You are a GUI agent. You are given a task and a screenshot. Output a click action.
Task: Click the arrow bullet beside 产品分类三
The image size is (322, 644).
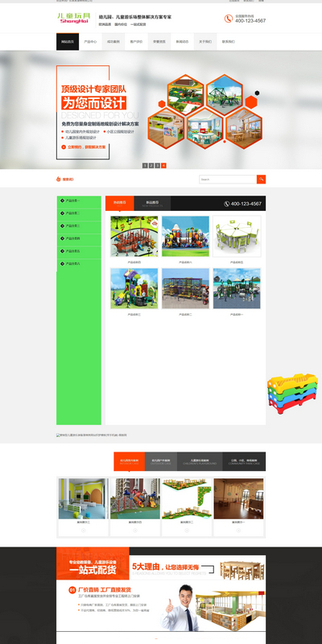coord(63,226)
